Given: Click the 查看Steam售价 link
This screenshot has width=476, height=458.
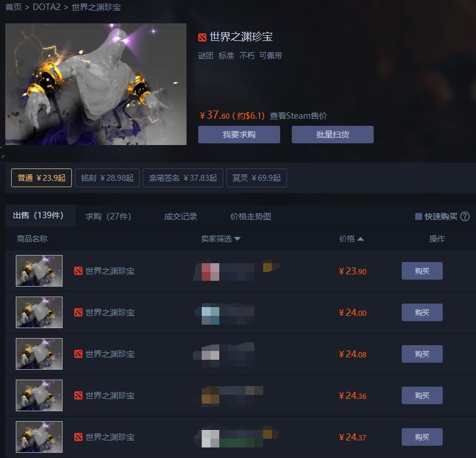Looking at the screenshot, I should tap(298, 116).
